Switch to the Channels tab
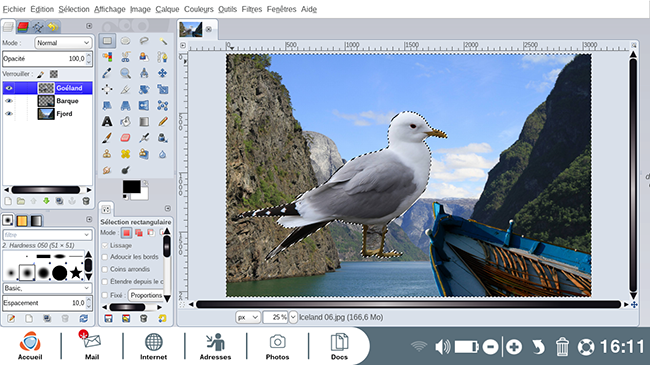650x365 pixels. [x=23, y=27]
